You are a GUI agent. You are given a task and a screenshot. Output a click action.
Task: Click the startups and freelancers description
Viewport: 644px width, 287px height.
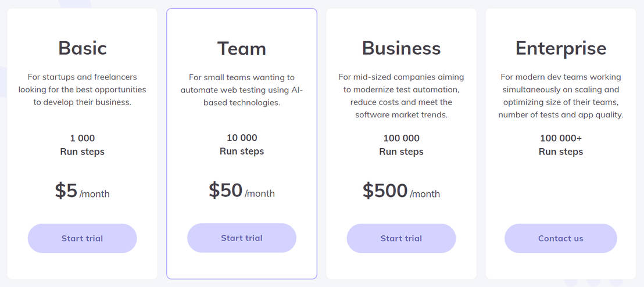(x=82, y=89)
